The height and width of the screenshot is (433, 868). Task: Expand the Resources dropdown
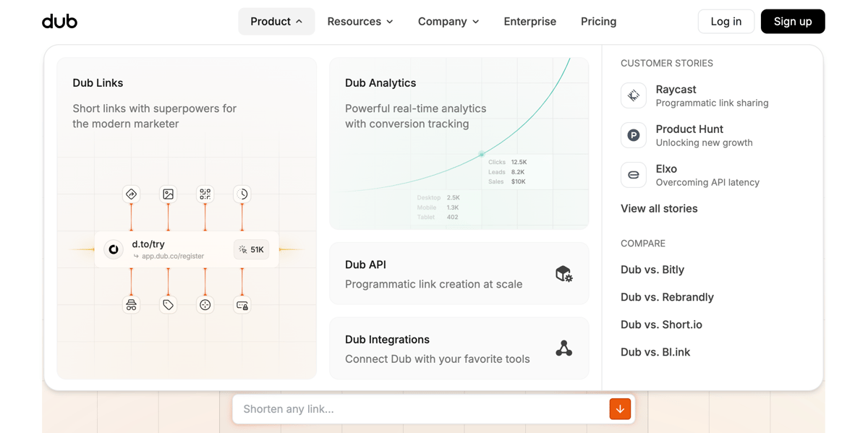point(360,21)
